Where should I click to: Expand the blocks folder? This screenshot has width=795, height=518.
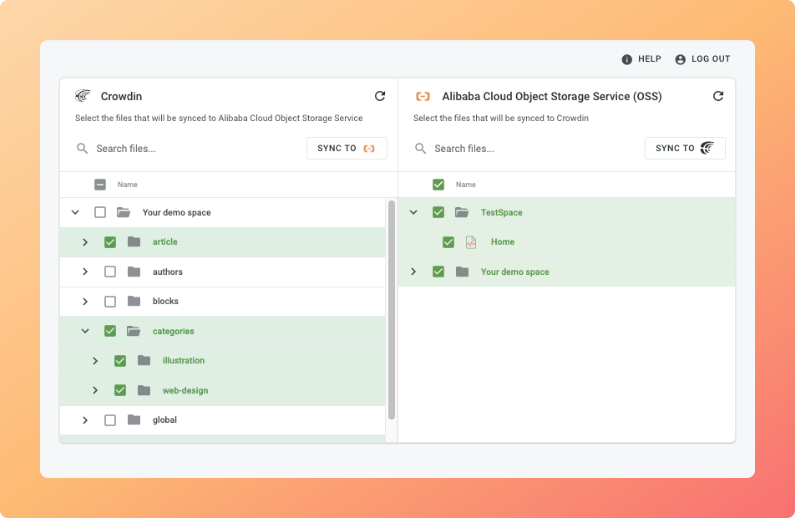tap(85, 302)
